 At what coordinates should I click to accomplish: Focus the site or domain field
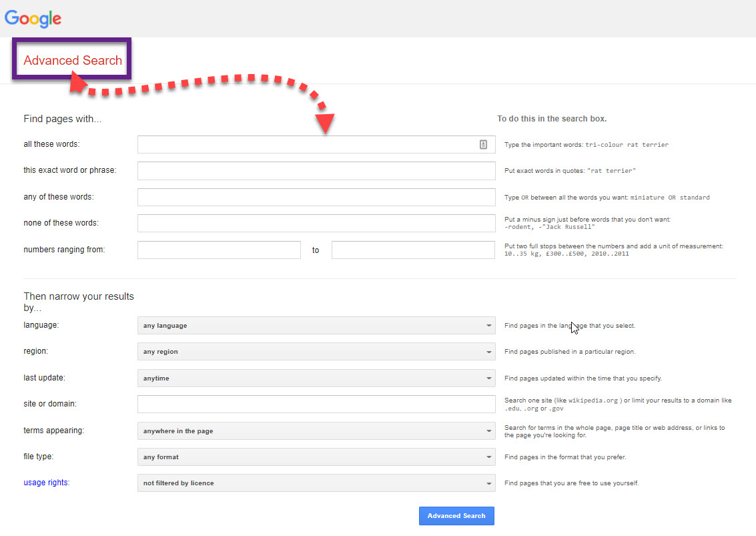coord(316,405)
